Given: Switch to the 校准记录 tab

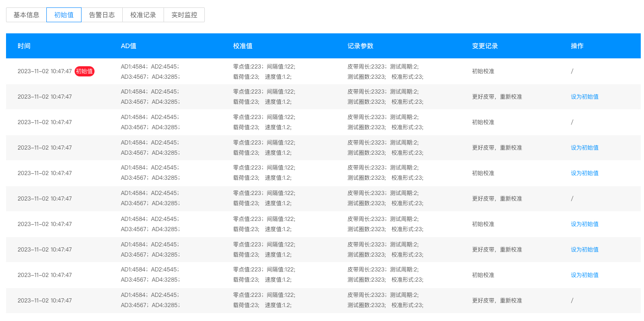Looking at the screenshot, I should tap(143, 14).
